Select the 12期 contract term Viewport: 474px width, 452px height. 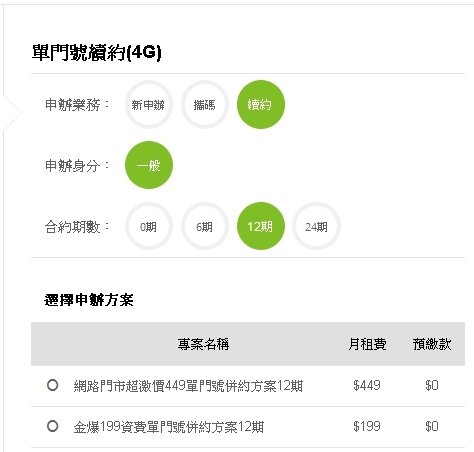(x=261, y=226)
